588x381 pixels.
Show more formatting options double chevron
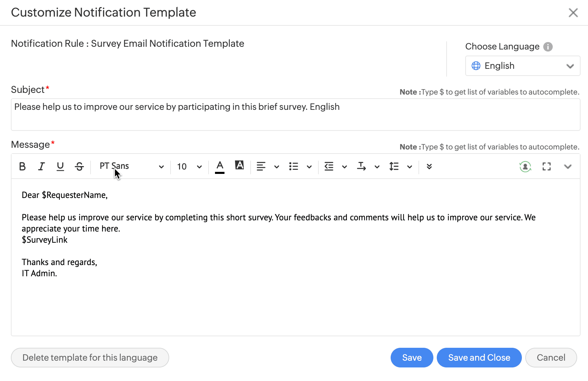(429, 166)
